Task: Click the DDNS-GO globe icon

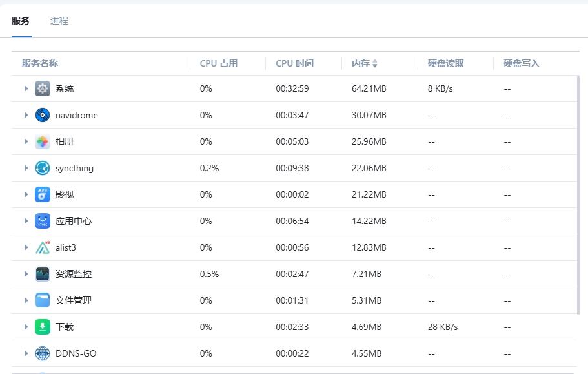Action: point(43,353)
